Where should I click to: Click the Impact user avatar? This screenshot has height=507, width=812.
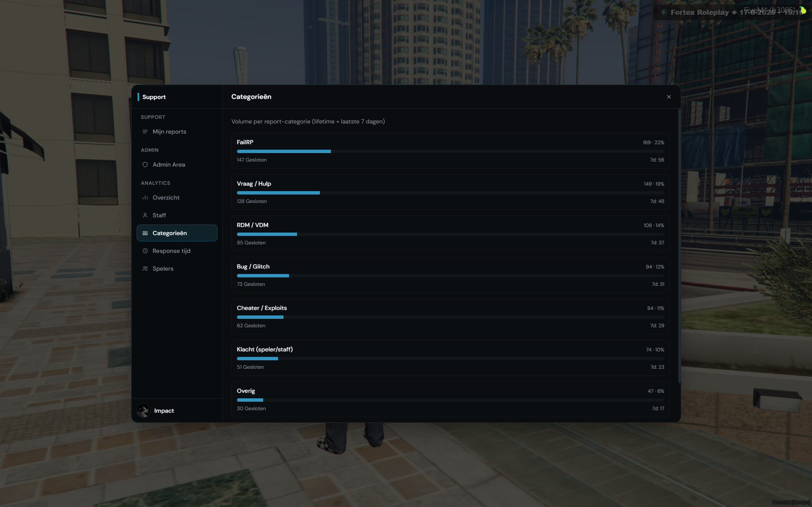[143, 411]
